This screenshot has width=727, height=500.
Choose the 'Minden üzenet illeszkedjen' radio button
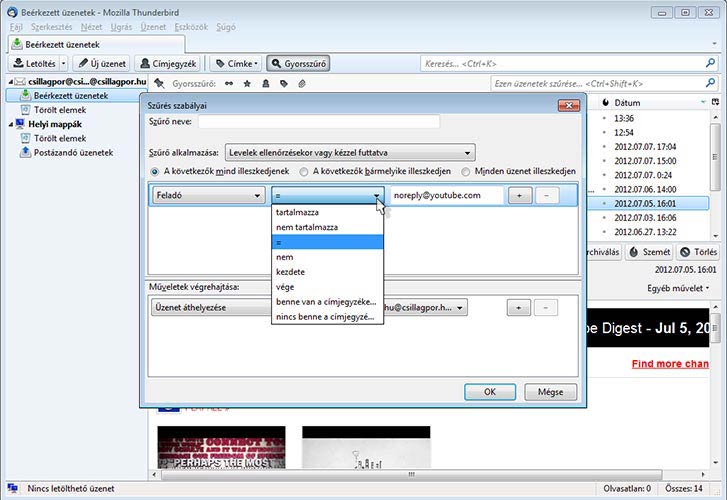[466, 172]
